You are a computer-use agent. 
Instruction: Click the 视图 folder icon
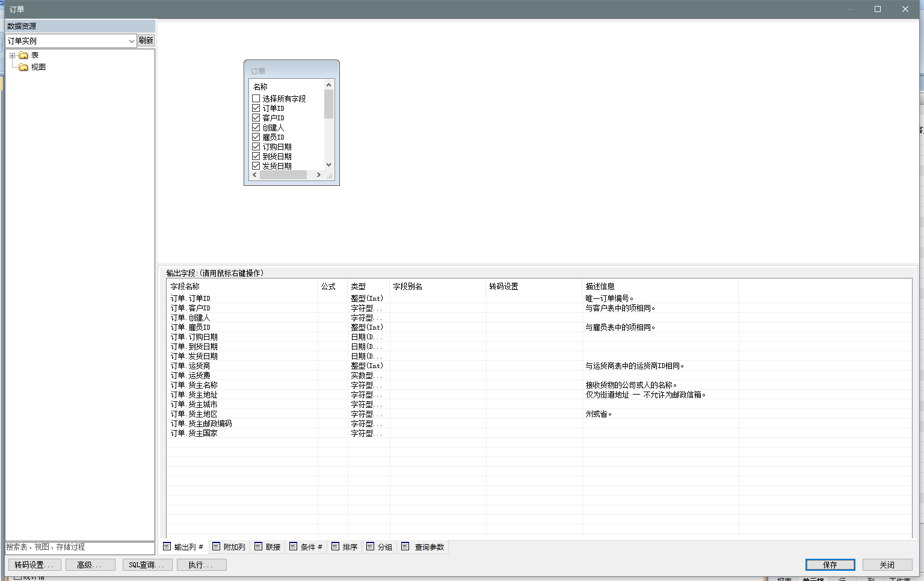(23, 67)
